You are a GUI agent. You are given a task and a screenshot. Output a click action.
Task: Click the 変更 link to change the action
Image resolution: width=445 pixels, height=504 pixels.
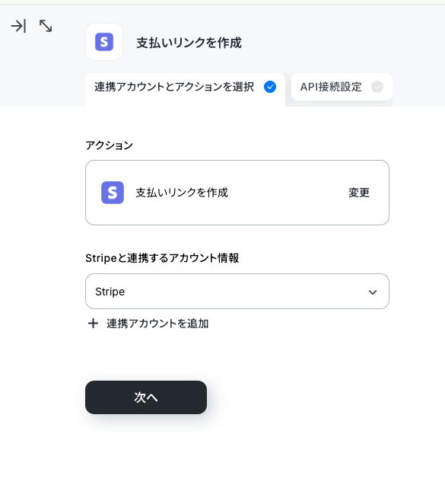coord(359,193)
